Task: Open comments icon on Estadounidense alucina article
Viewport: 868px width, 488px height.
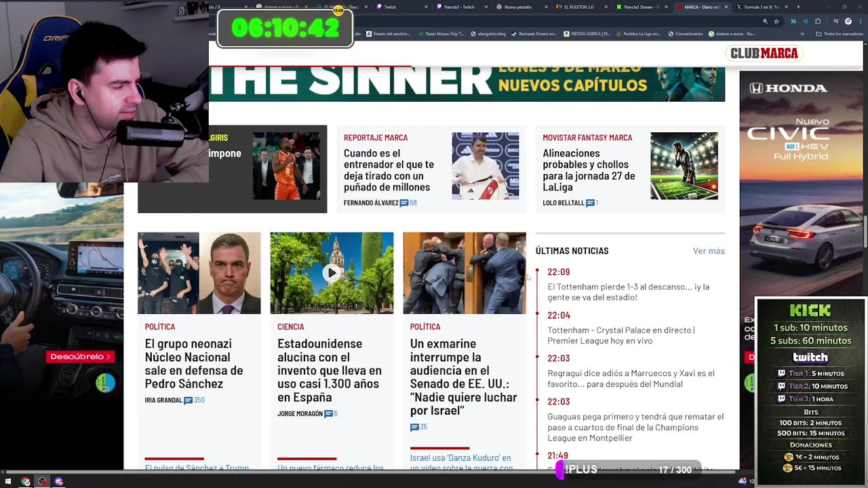Action: 328,414
